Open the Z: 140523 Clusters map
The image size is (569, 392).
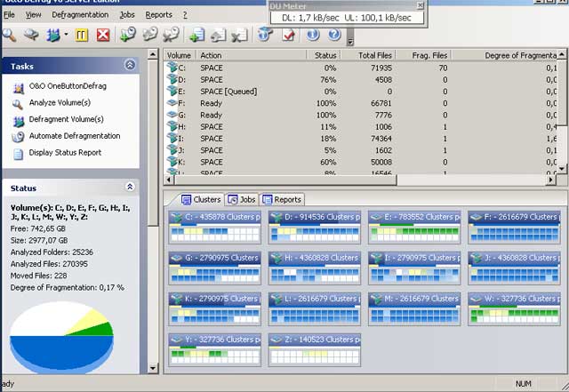315,350
